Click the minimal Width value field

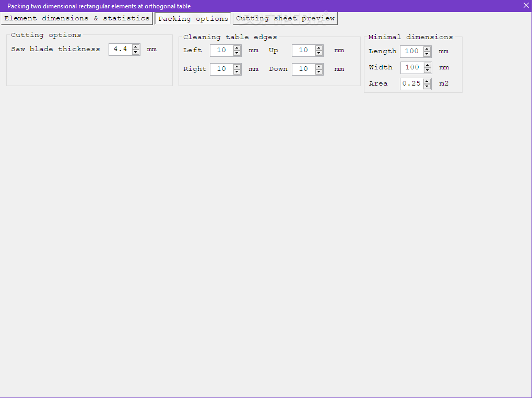point(412,68)
